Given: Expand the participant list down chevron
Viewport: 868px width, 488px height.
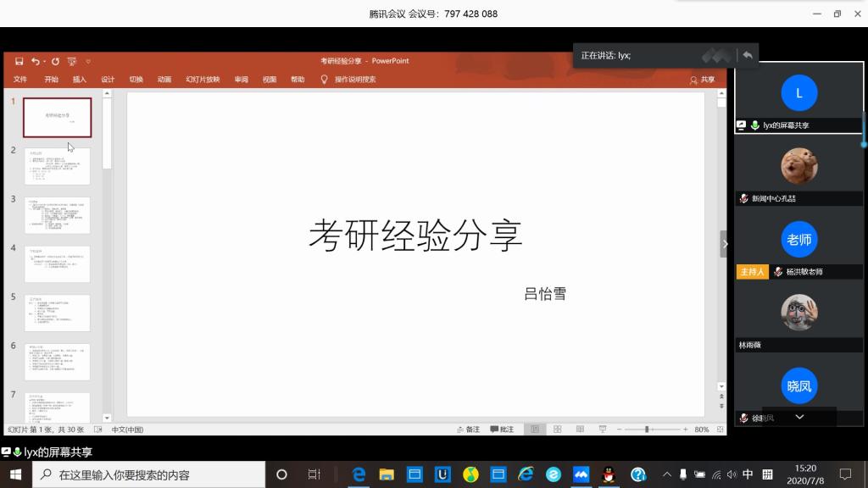Looking at the screenshot, I should pos(798,417).
